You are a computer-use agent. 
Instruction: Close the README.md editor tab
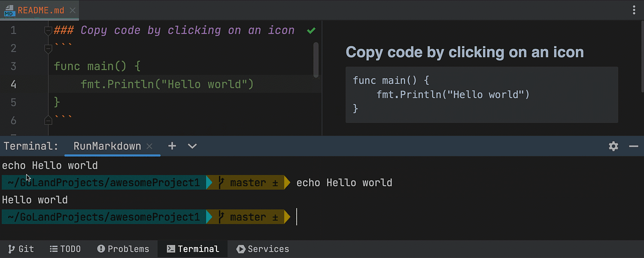click(73, 10)
